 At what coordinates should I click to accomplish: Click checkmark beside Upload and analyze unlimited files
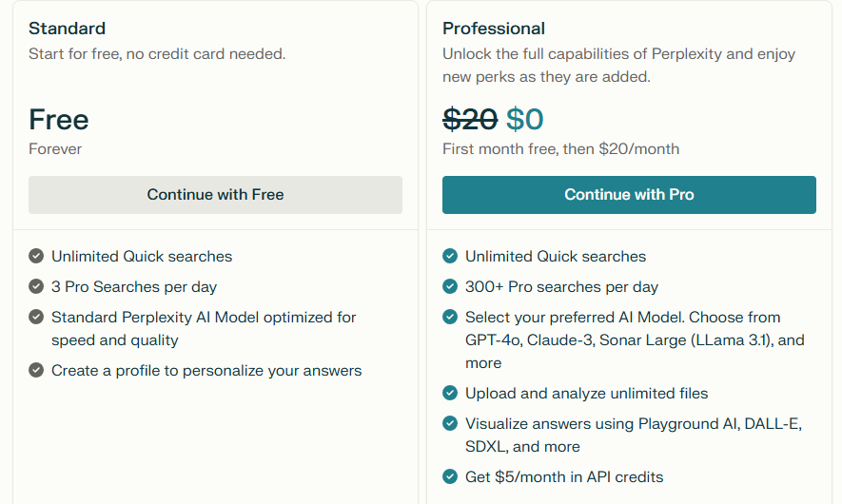point(450,393)
